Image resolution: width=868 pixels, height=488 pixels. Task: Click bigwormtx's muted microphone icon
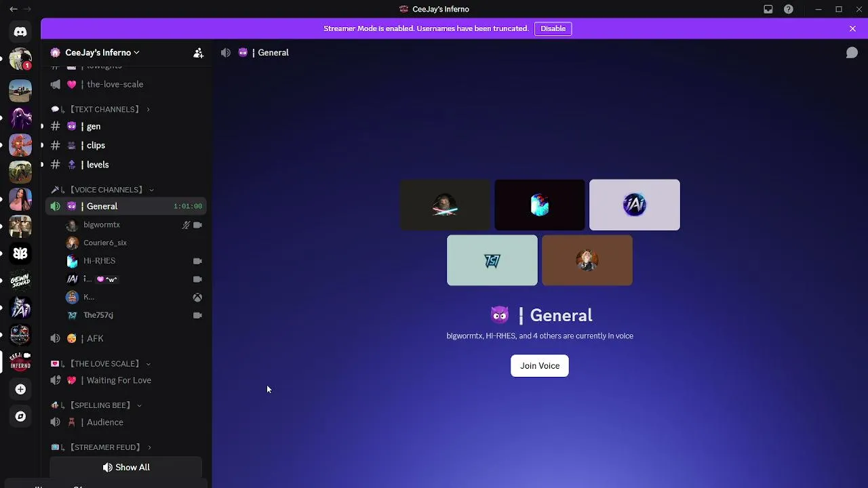pyautogui.click(x=186, y=225)
